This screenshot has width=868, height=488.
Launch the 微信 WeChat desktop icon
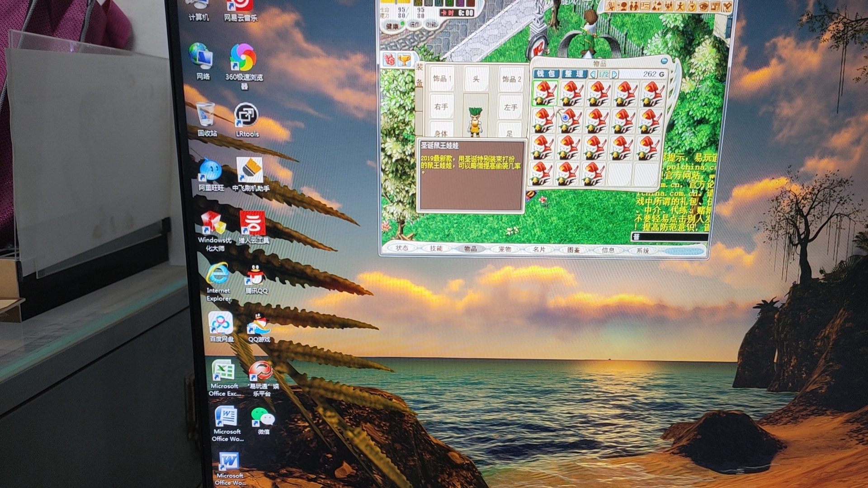[x=263, y=421]
